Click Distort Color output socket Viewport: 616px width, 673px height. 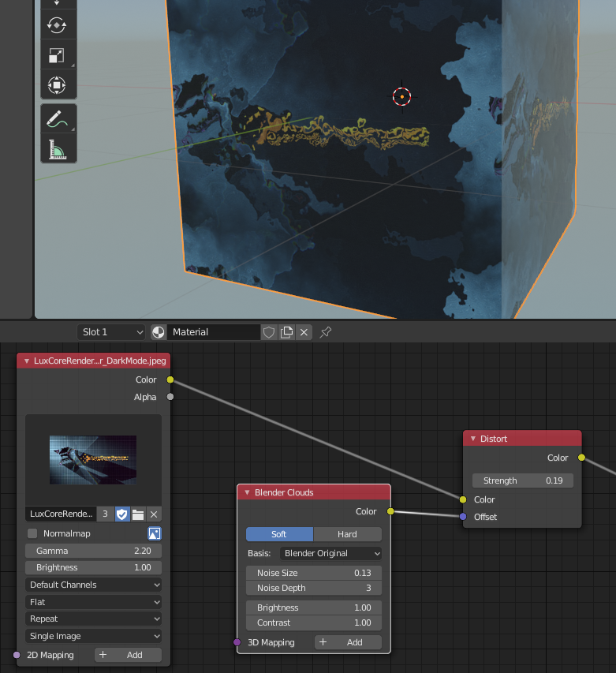pyautogui.click(x=581, y=458)
